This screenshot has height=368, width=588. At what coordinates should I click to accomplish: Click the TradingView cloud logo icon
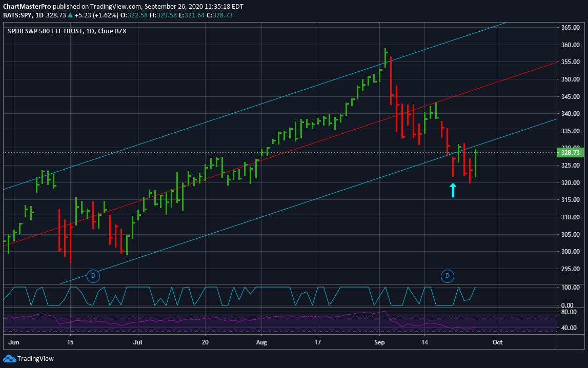coord(9,359)
